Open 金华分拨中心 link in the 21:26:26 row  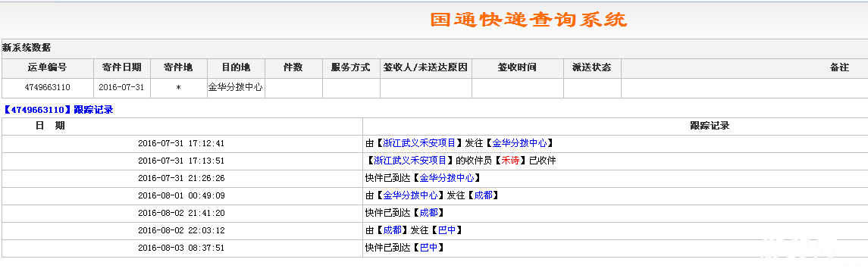447,178
